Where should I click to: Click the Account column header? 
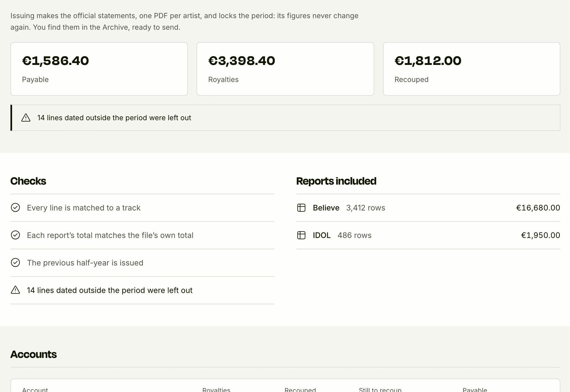click(35, 390)
